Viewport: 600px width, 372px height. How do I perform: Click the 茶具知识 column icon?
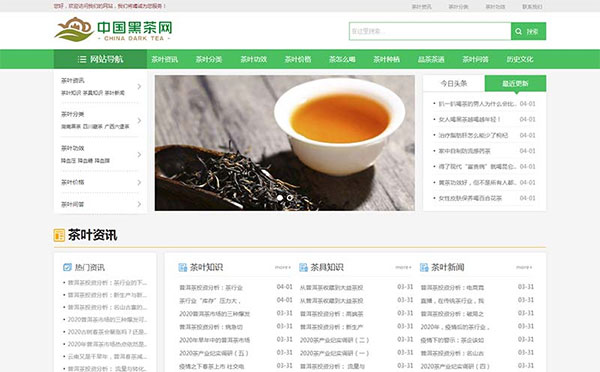(x=303, y=267)
